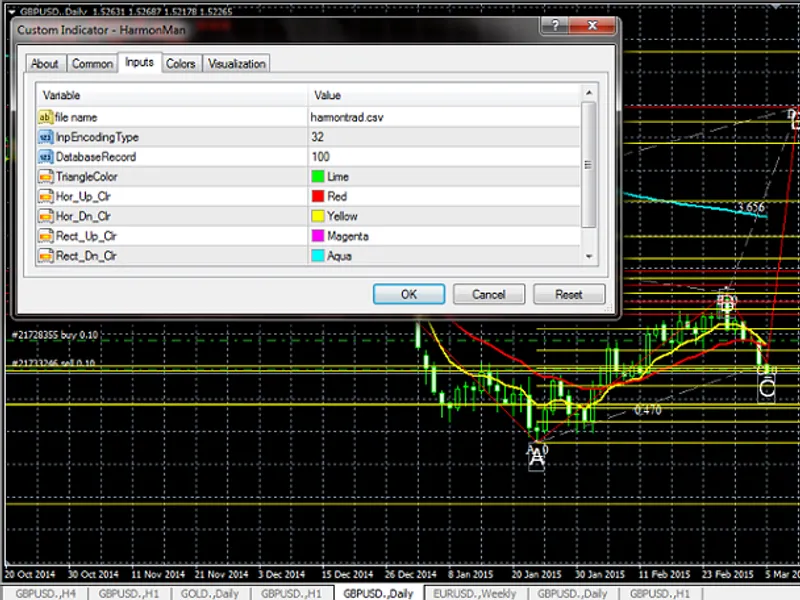Click the point A label on chart
The height and width of the screenshot is (600, 800).
(536, 457)
